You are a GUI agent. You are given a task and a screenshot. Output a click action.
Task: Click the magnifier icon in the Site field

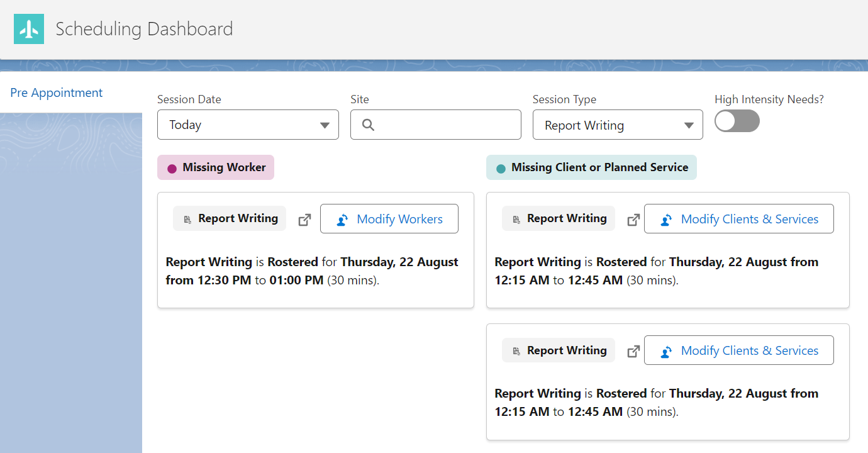click(368, 124)
